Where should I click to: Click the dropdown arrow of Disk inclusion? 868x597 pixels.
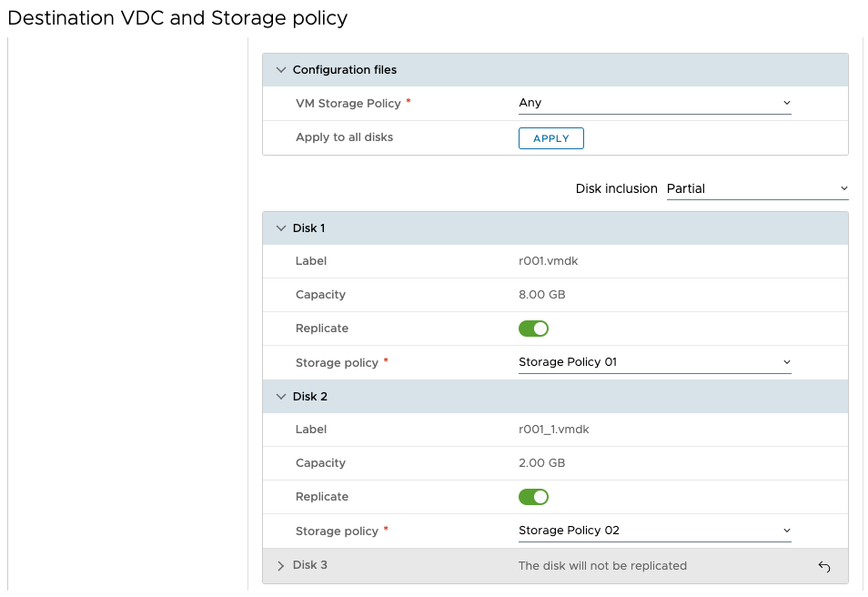[x=843, y=189]
